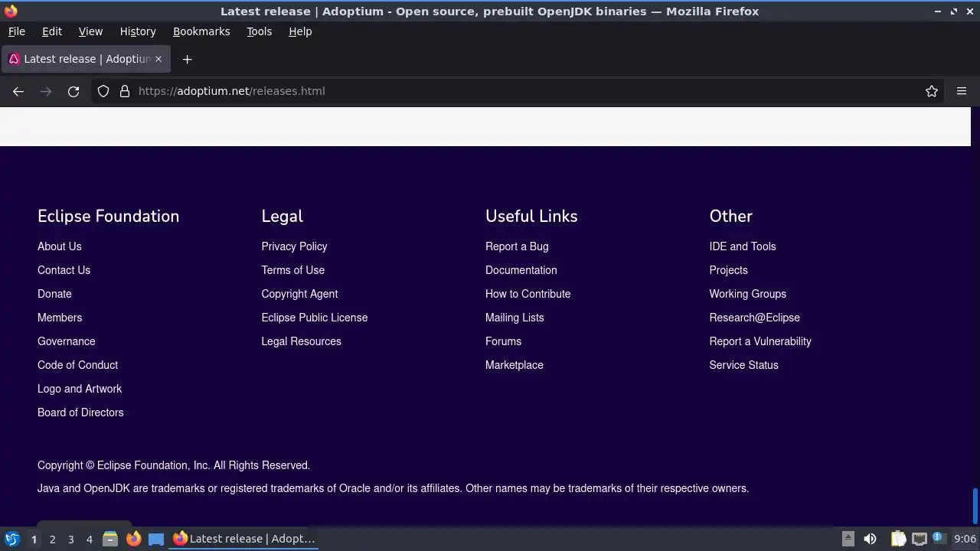
Task: Go back to the previous page
Action: tap(18, 91)
